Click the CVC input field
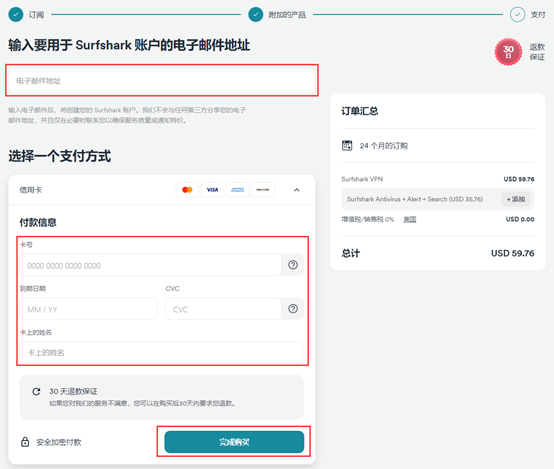The width and height of the screenshot is (554, 469). [223, 309]
